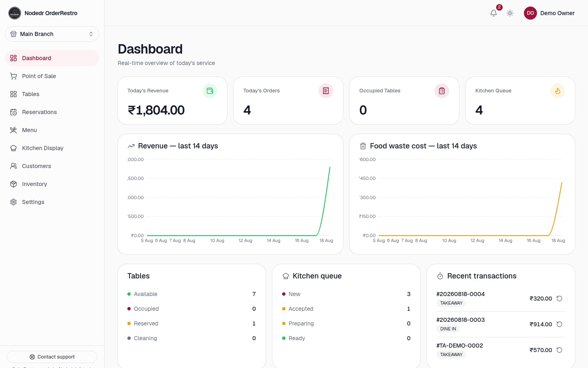Screen dimensions: 588x368
Task: Click the Kitchen Queue flame icon
Action: [x=558, y=91]
